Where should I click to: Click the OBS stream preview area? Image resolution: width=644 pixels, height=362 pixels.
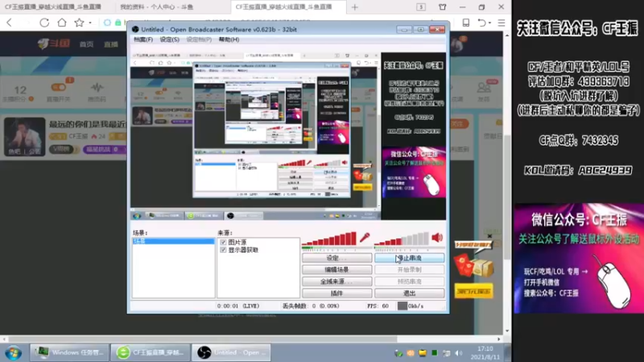288,136
